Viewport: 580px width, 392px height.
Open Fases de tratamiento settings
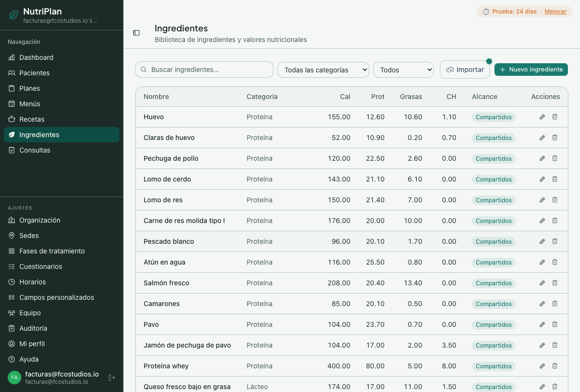(x=52, y=251)
